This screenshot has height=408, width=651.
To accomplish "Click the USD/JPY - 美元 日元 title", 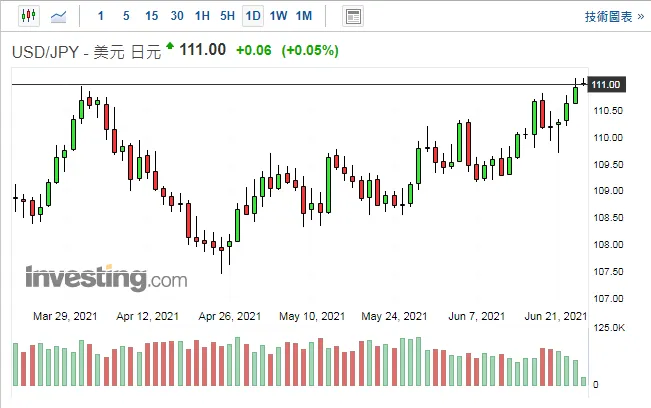I will (86, 52).
